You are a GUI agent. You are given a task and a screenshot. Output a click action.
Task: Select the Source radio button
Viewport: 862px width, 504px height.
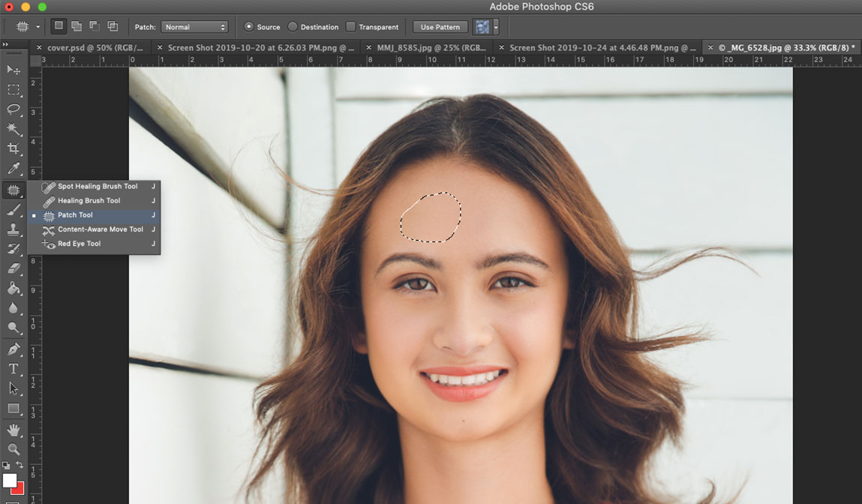249,26
